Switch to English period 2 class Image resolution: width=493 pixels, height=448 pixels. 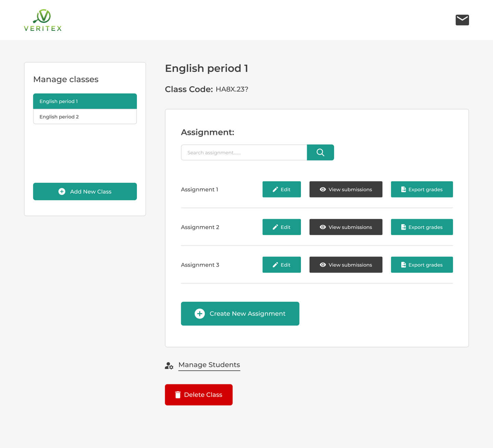[85, 117]
